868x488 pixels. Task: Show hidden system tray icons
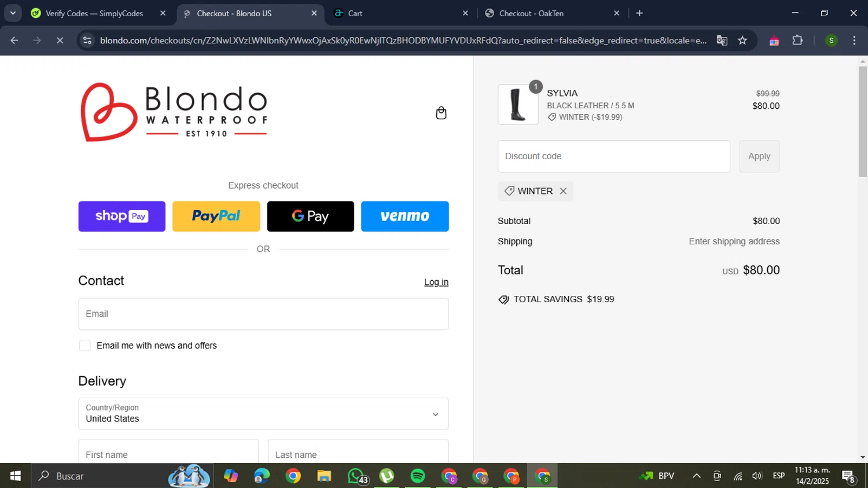tap(697, 476)
